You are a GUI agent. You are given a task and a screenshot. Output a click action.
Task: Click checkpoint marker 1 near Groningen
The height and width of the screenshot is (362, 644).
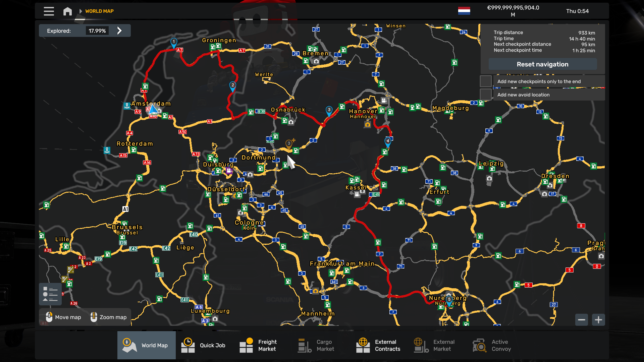174,42
